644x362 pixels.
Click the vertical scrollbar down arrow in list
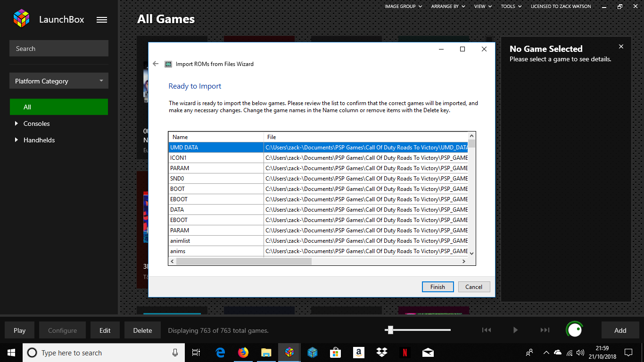pyautogui.click(x=471, y=253)
